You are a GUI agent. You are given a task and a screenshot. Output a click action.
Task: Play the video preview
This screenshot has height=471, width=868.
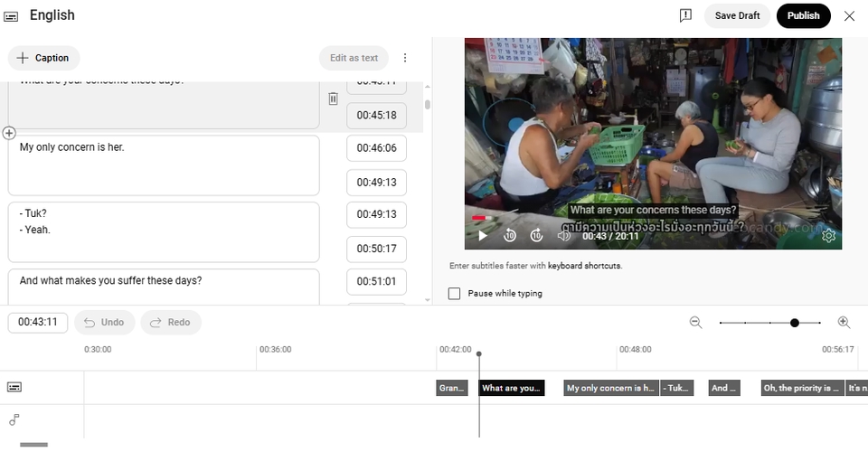pyautogui.click(x=482, y=236)
